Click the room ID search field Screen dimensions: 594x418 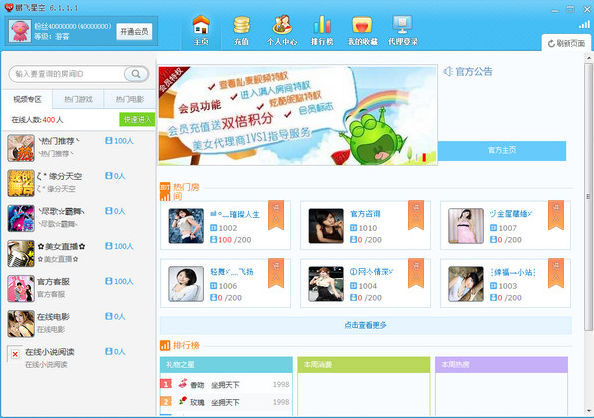(67, 74)
